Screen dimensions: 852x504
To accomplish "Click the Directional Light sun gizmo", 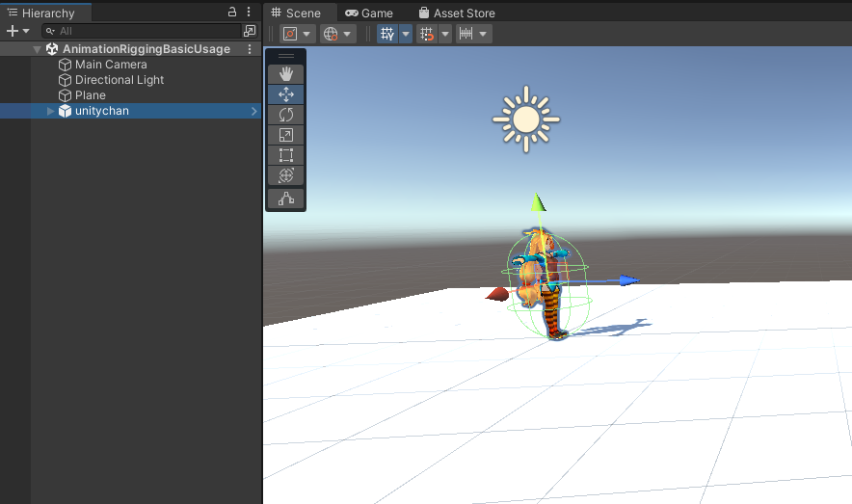I will point(526,119).
